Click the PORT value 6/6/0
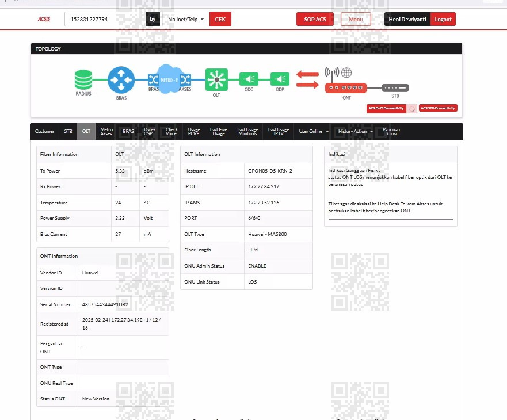Image resolution: width=507 pixels, height=420 pixels. tap(254, 218)
